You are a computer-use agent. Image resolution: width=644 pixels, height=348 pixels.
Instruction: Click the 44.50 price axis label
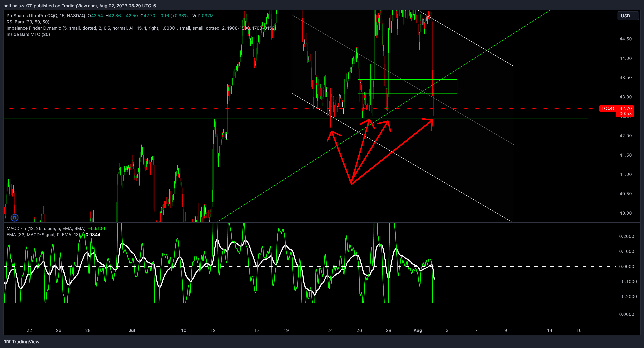click(x=625, y=39)
